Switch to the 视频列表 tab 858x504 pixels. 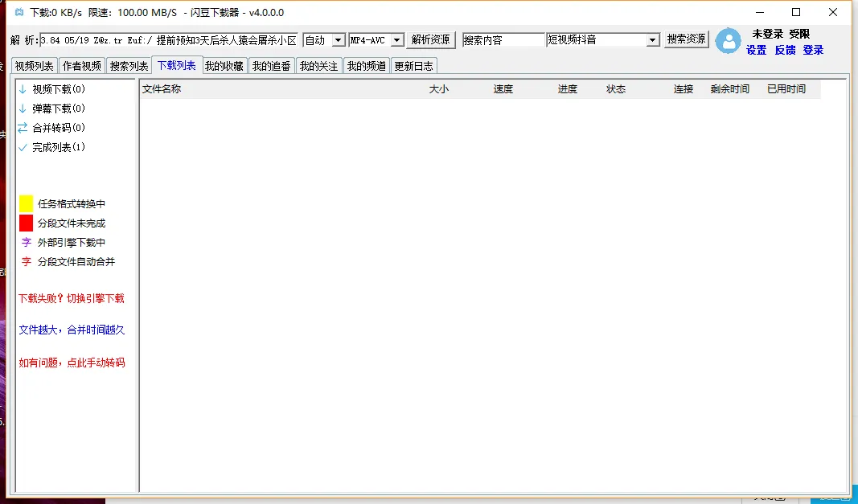[34, 65]
